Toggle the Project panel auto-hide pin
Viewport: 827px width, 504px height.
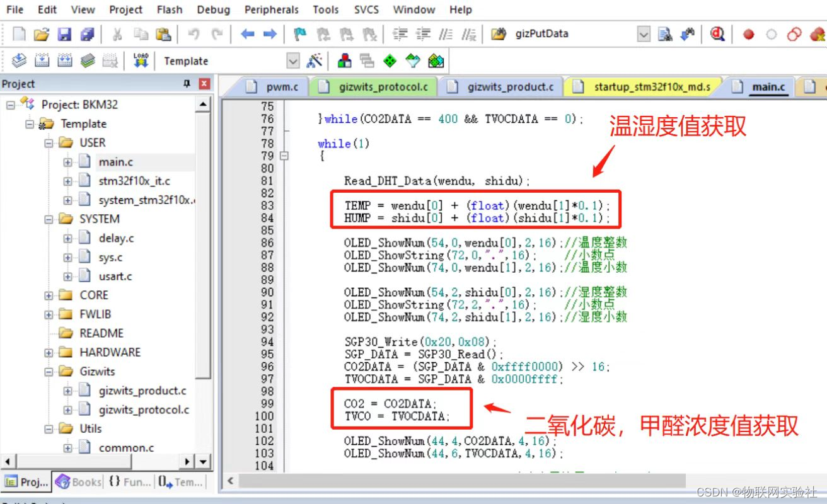click(187, 84)
